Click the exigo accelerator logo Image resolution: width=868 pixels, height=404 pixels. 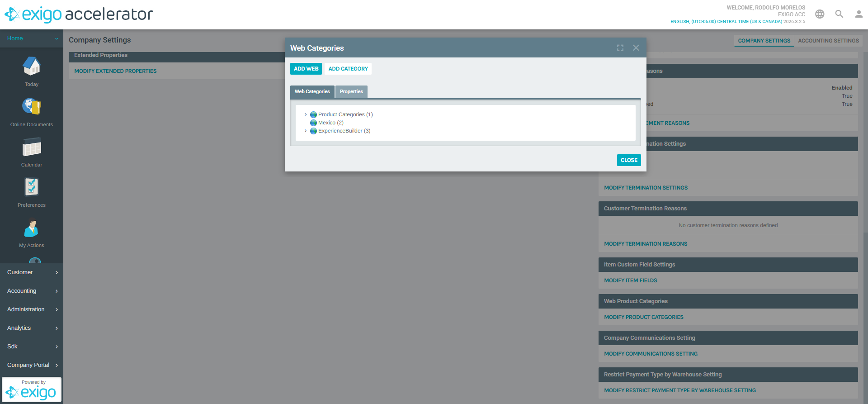click(x=79, y=14)
